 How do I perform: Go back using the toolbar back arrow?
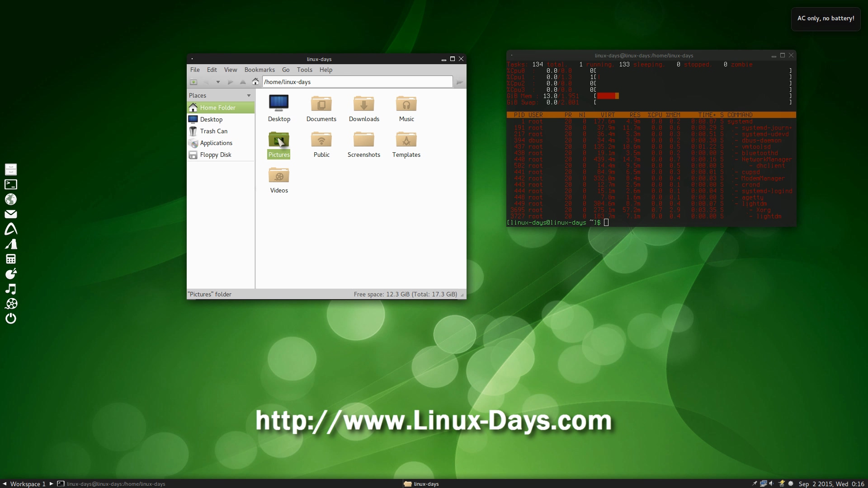coord(206,82)
